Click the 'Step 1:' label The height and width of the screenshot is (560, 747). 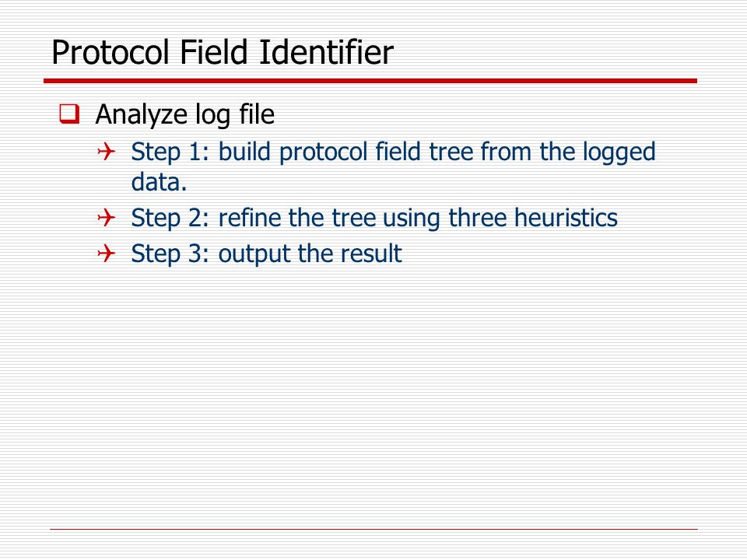[x=170, y=152]
